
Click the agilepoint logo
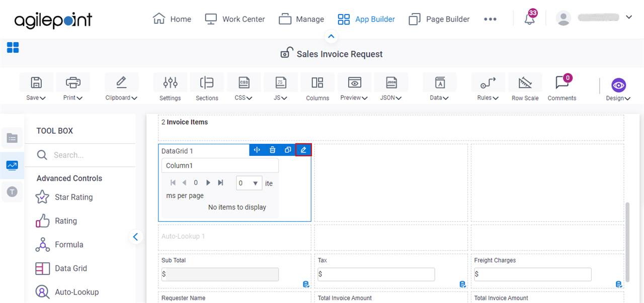53,20
